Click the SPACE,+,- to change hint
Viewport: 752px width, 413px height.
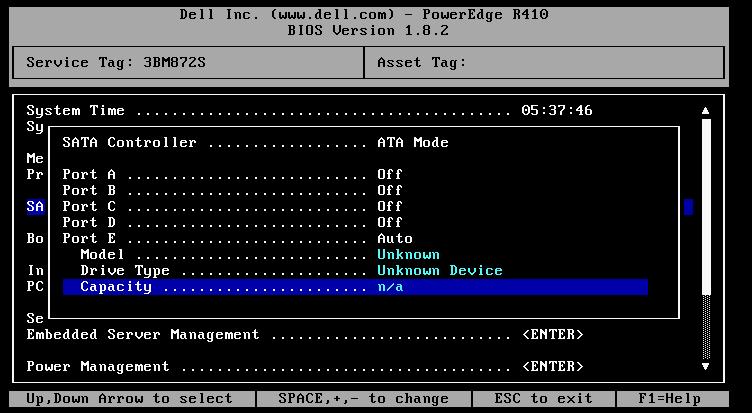tap(364, 399)
